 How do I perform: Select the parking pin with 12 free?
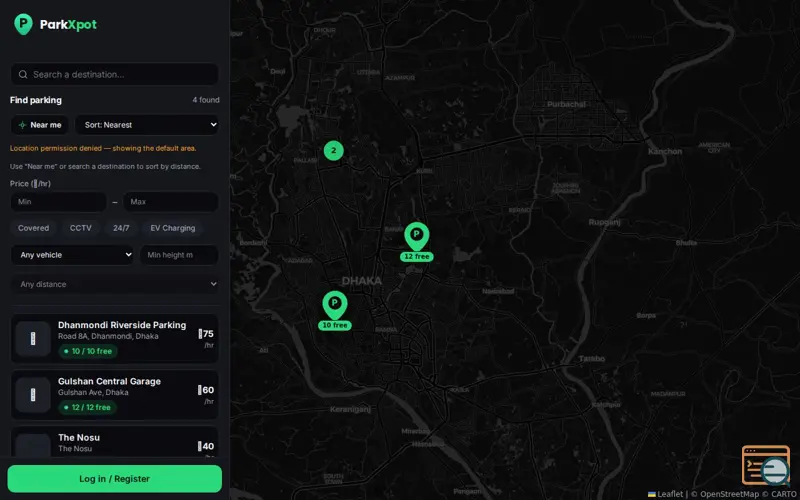point(417,237)
